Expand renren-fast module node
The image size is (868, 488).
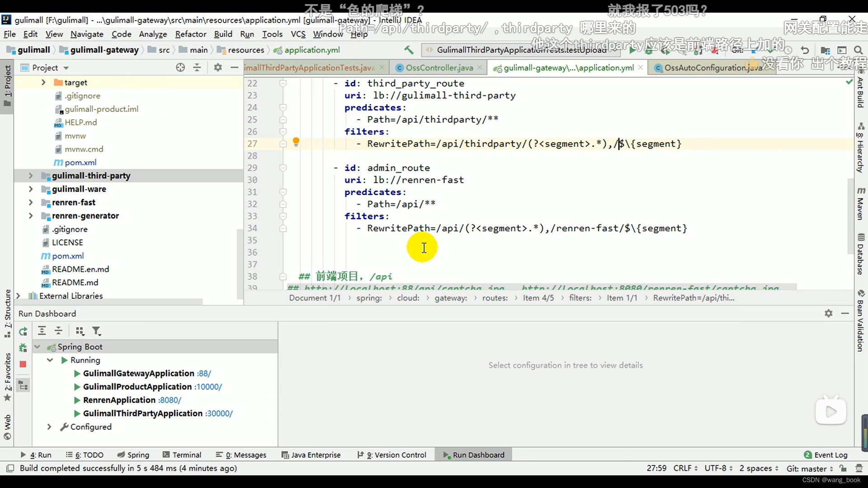click(31, 202)
